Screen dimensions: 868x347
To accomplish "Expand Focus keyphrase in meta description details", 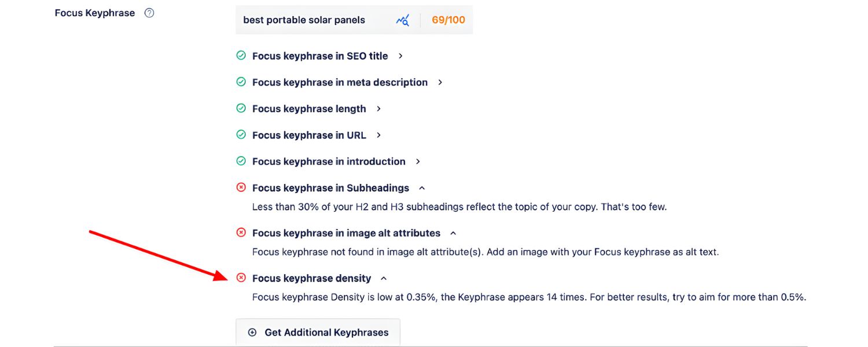I will point(440,82).
